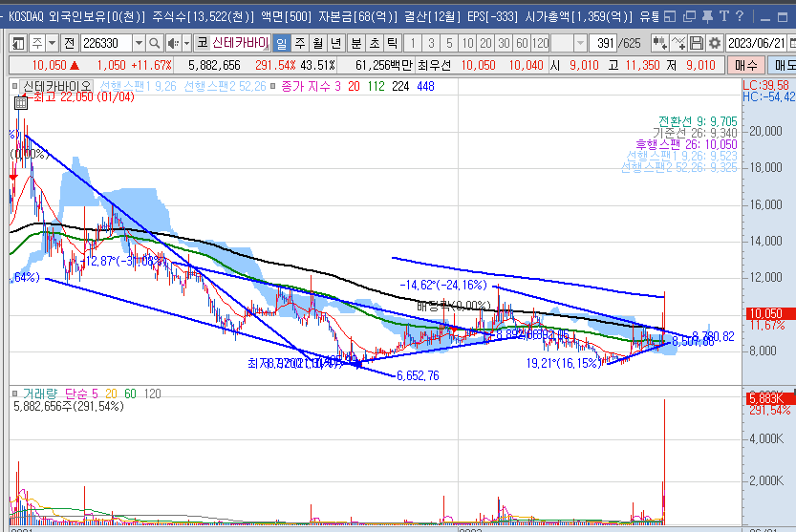796x532 pixels.
Task: Click the title bar T font icon
Action: coord(724,17)
